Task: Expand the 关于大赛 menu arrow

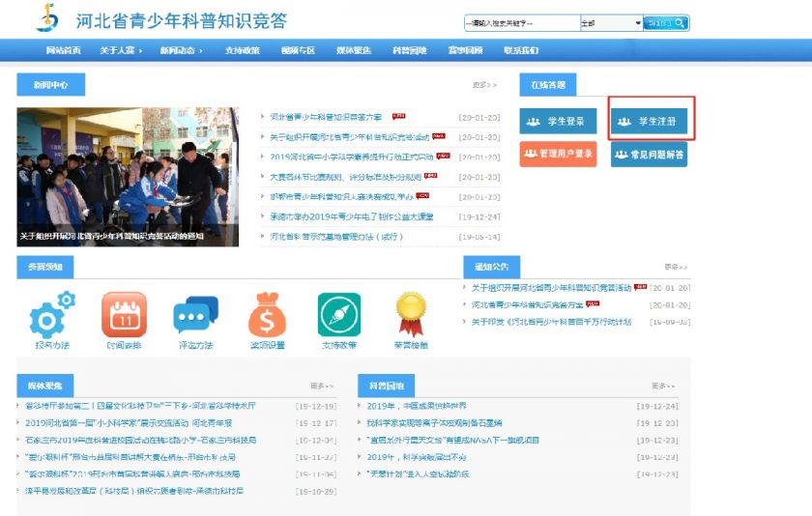Action: click(x=140, y=50)
